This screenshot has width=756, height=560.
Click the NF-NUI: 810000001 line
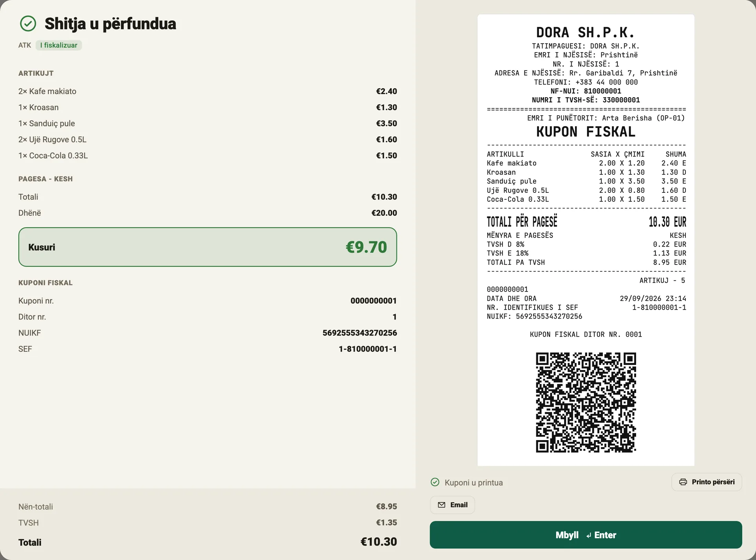point(586,91)
